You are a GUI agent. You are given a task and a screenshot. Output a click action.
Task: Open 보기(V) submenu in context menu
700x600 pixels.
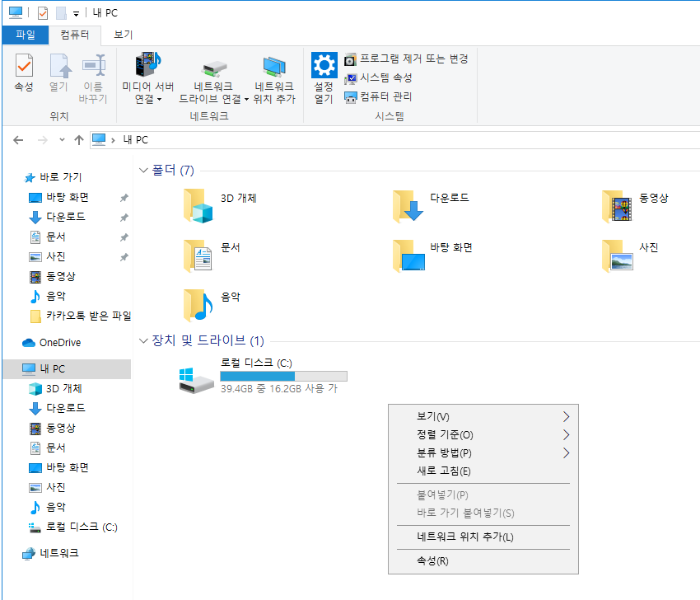click(x=483, y=417)
